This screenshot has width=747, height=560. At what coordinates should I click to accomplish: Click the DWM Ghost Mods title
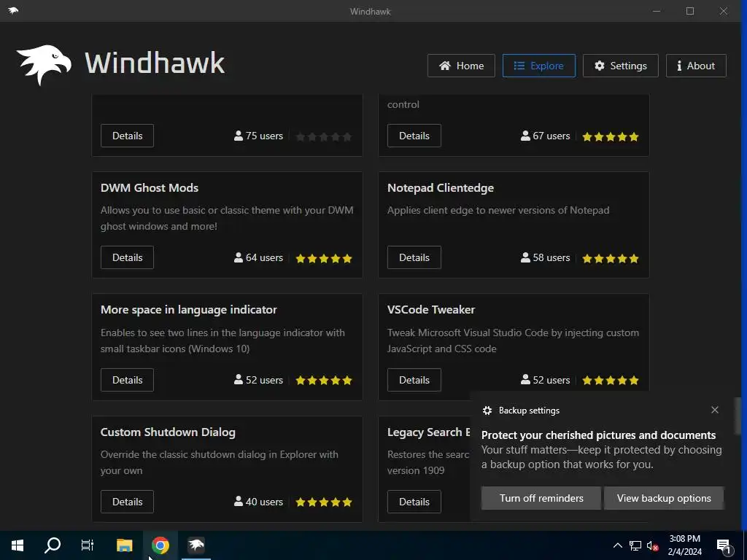(150, 187)
